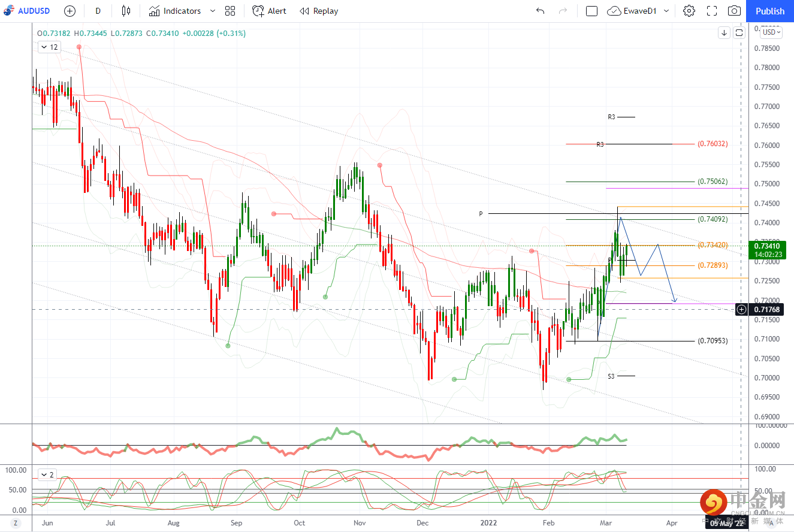Click the crosshair plus at 0.71768
Screen dimensions: 794x532
742,309
